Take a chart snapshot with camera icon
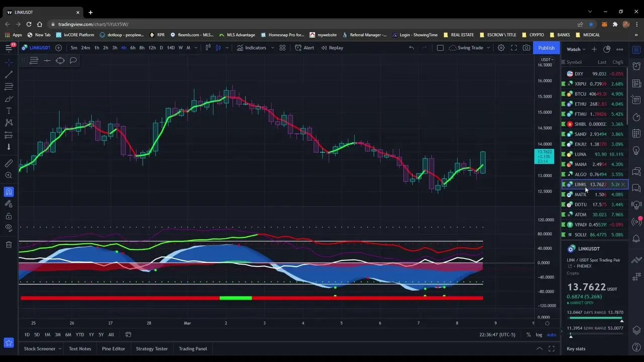This screenshot has height=362, width=644. (526, 48)
